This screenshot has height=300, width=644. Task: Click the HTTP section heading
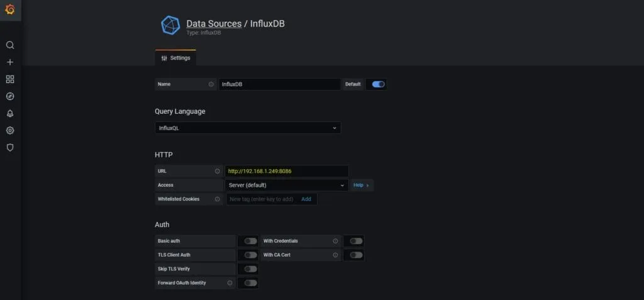click(x=164, y=155)
